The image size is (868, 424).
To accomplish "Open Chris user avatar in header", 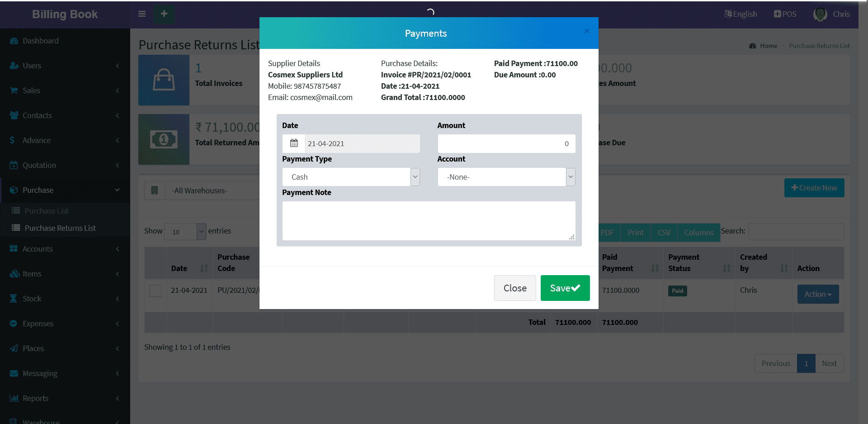I will point(820,14).
